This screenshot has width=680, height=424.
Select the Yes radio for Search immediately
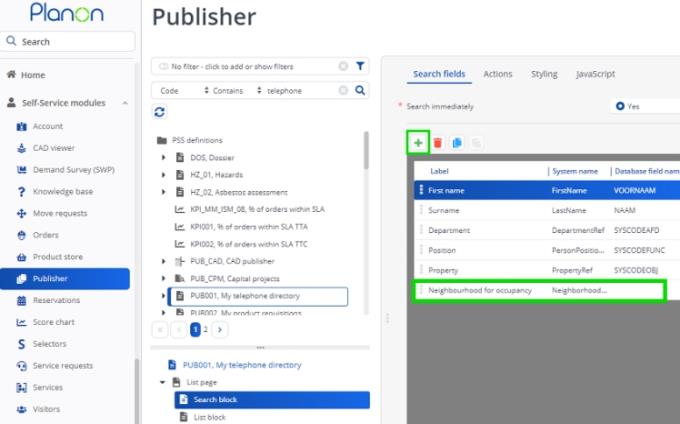click(621, 106)
